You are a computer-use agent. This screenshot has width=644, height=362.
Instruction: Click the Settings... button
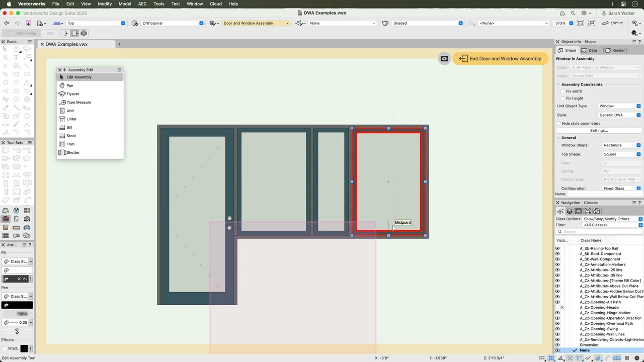click(x=599, y=131)
